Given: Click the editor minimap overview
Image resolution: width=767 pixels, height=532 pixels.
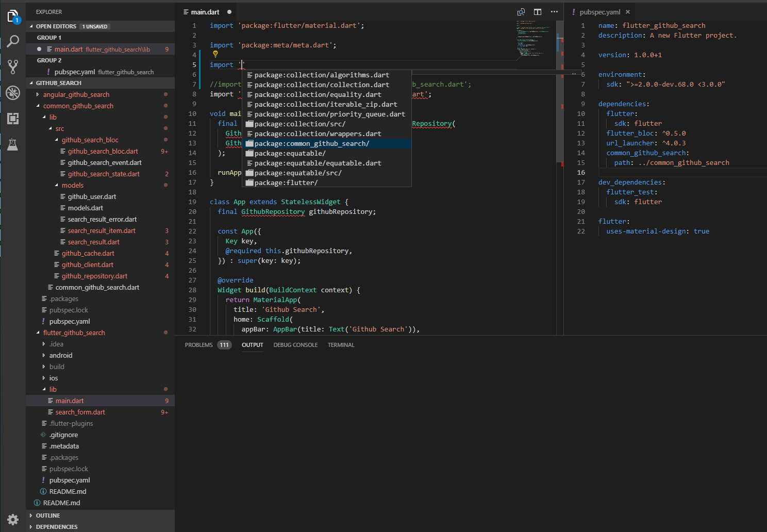Looking at the screenshot, I should click(534, 41).
